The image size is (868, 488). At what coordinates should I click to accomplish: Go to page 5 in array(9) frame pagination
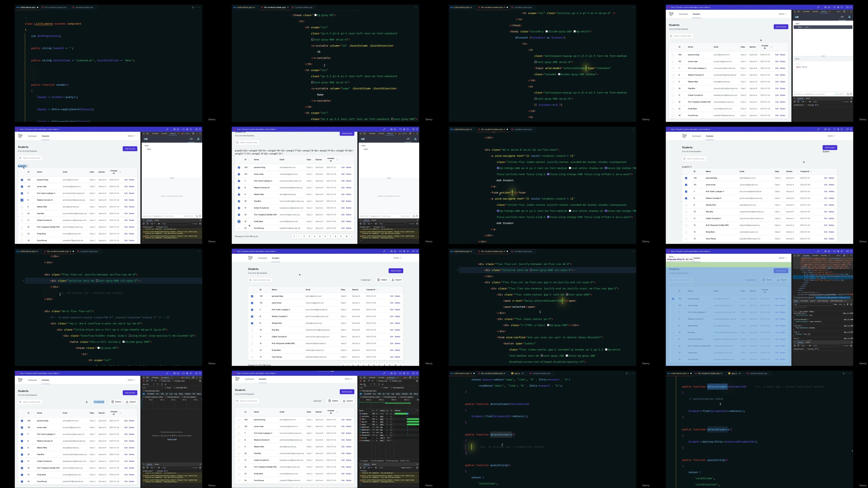(320, 236)
